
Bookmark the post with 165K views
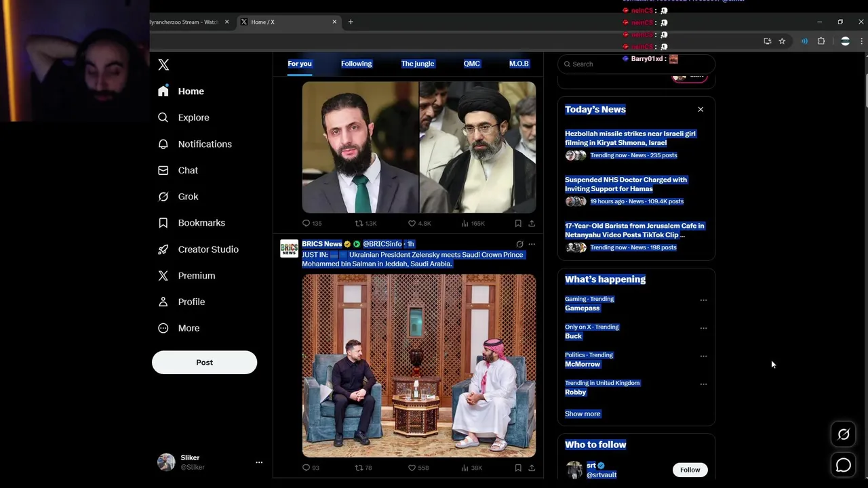point(518,223)
